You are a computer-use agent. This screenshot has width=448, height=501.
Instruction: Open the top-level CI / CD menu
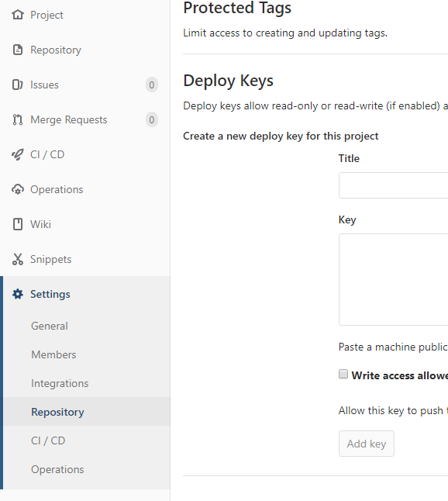(x=47, y=154)
